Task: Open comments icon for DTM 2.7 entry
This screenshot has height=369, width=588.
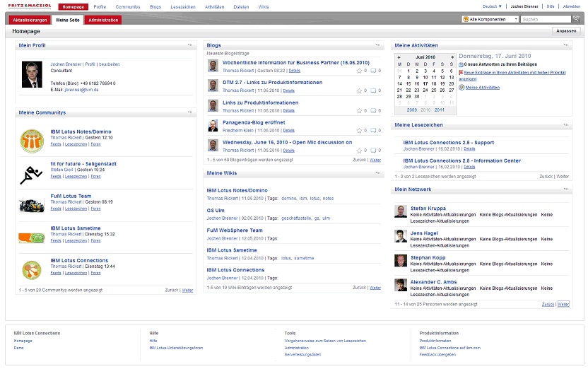Action: (x=373, y=90)
